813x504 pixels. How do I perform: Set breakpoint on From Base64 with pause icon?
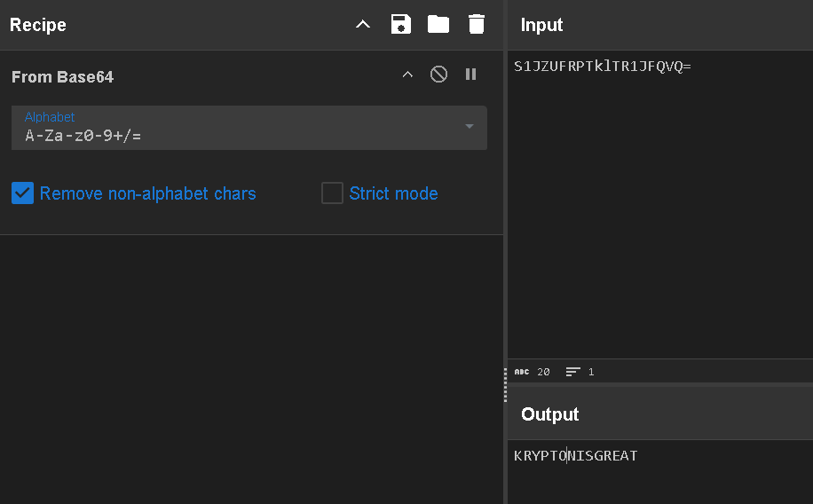tap(471, 75)
